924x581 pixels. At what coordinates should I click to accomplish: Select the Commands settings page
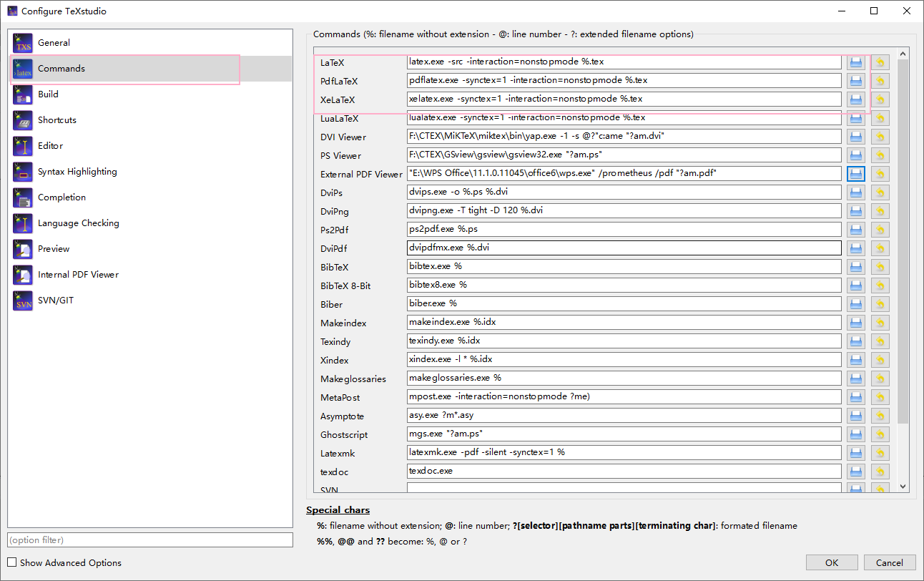(150, 69)
